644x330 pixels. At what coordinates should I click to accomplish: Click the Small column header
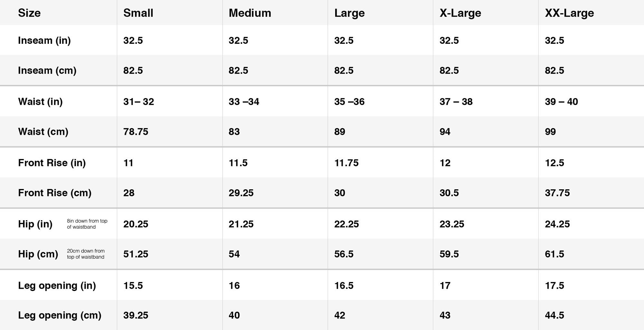138,13
